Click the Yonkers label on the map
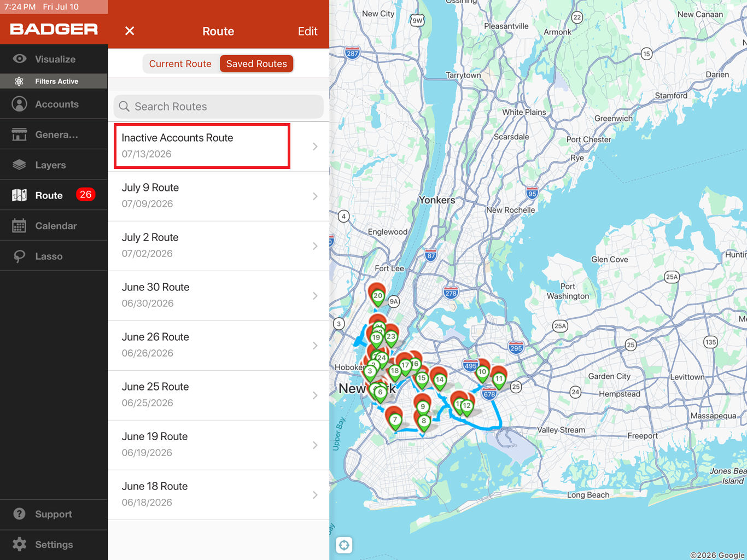The height and width of the screenshot is (560, 747). [437, 200]
